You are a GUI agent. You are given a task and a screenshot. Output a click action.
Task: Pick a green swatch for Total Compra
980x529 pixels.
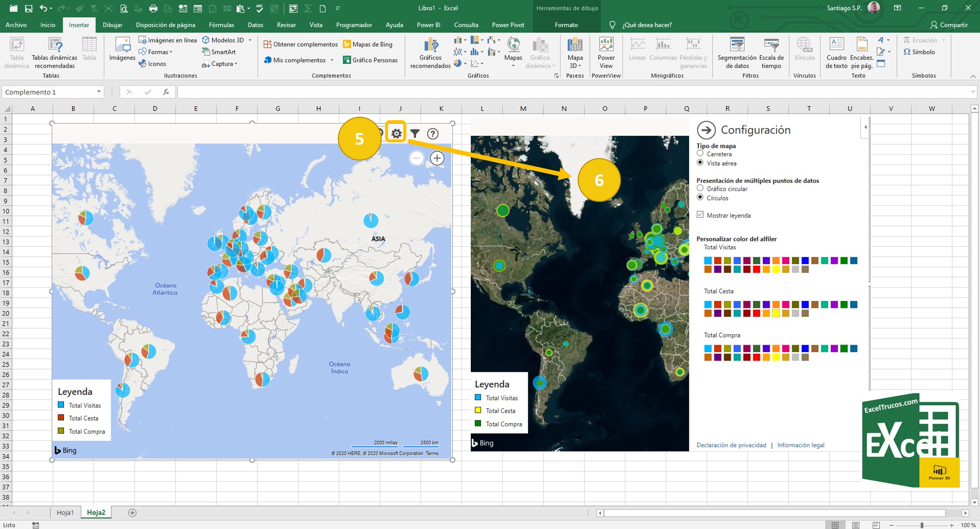coord(844,348)
